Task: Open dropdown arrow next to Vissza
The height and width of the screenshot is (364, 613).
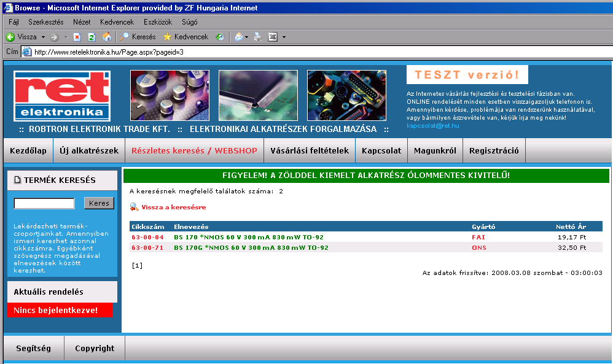Action: 44,37
